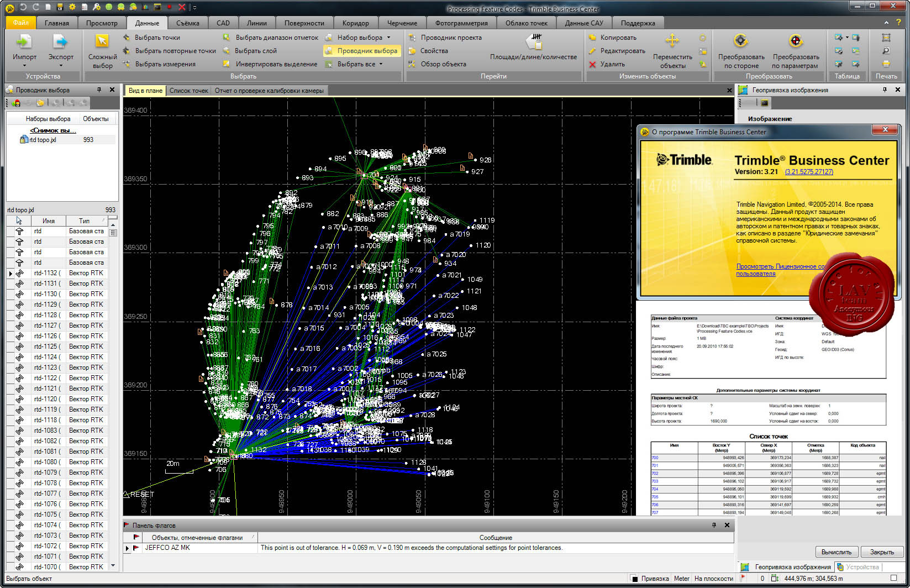Open the Экспорт tool
The width and height of the screenshot is (910, 588).
(61, 49)
